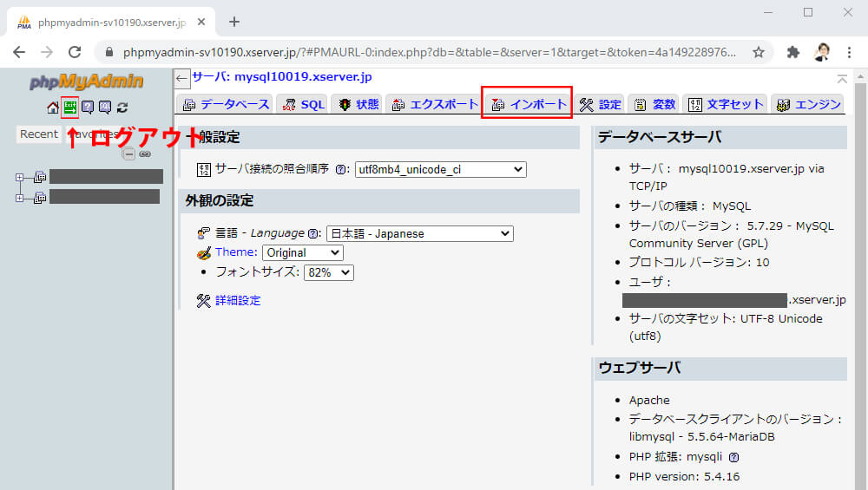Open the 変数 tab
Screen dimensions: 868x490
tap(654, 104)
